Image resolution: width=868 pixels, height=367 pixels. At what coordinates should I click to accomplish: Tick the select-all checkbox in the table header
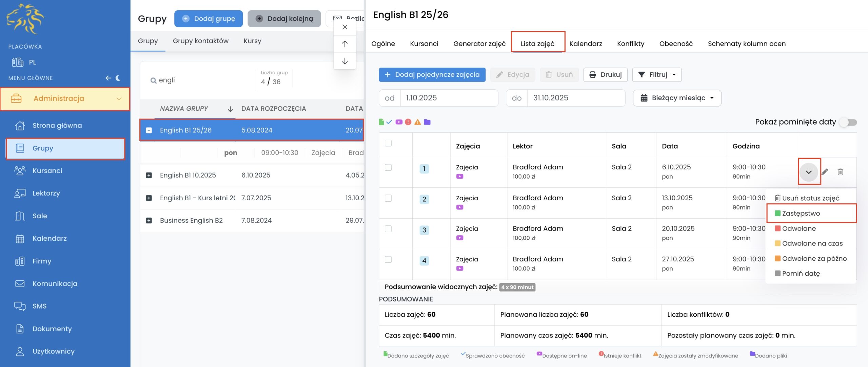tap(388, 143)
